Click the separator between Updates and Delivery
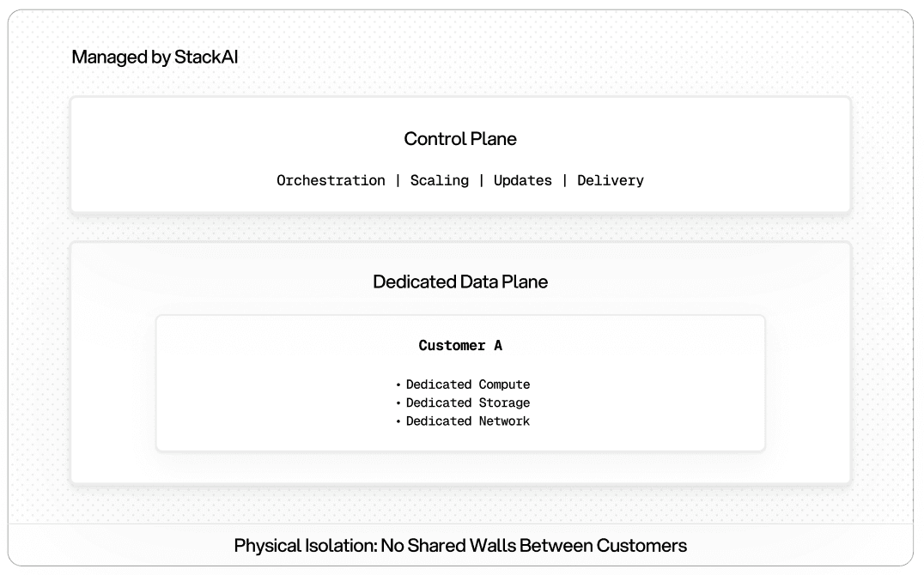Screen dimensions: 924x575 point(564,180)
